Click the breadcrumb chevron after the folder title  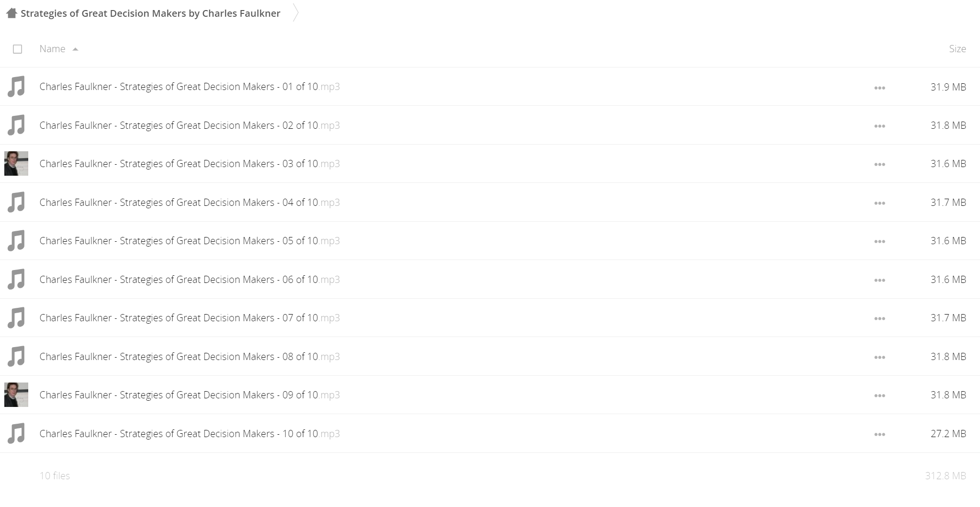(x=295, y=13)
